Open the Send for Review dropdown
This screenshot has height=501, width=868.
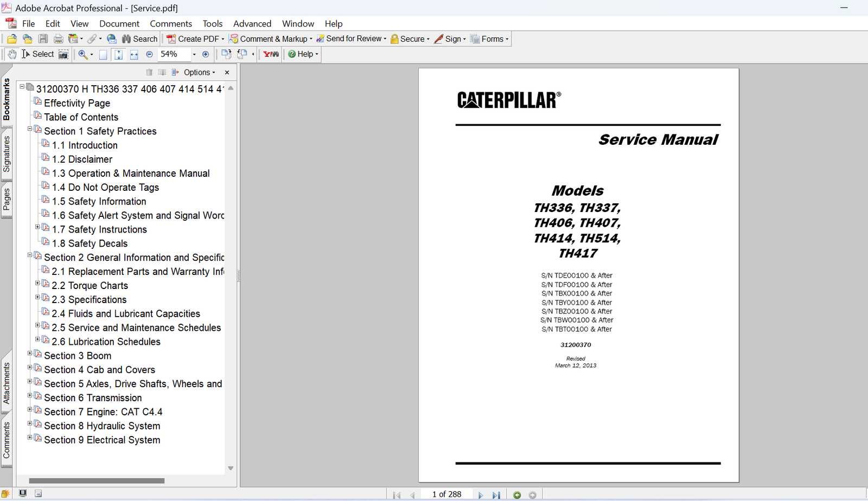coord(351,39)
